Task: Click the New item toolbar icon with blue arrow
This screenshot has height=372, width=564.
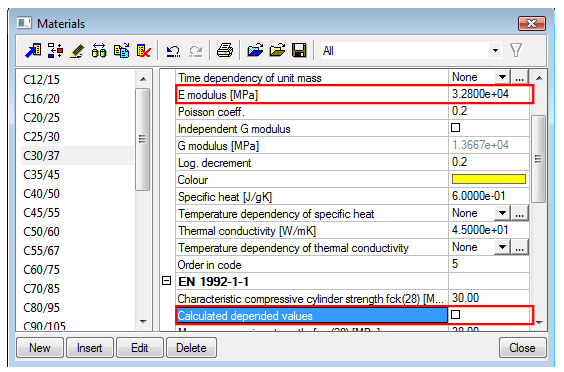Action: click(x=33, y=50)
